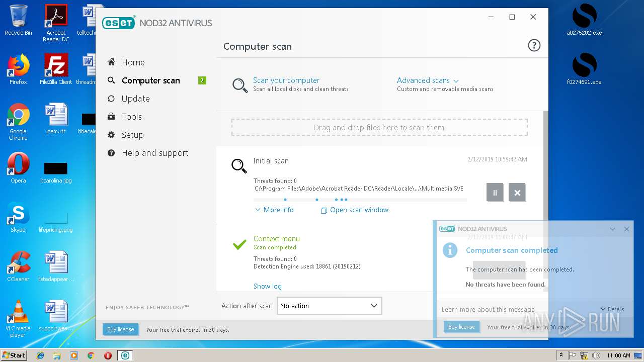
Task: Click the green scan count badge
Action: [x=202, y=80]
